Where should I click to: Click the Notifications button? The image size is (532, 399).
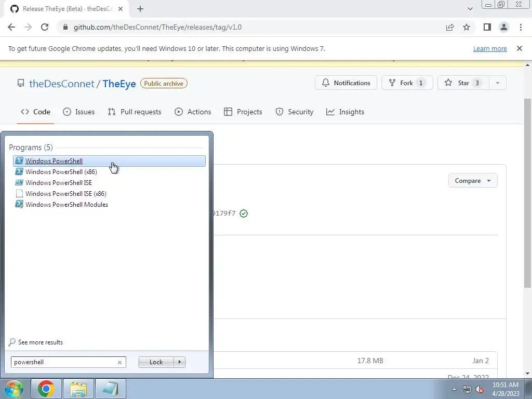346,83
